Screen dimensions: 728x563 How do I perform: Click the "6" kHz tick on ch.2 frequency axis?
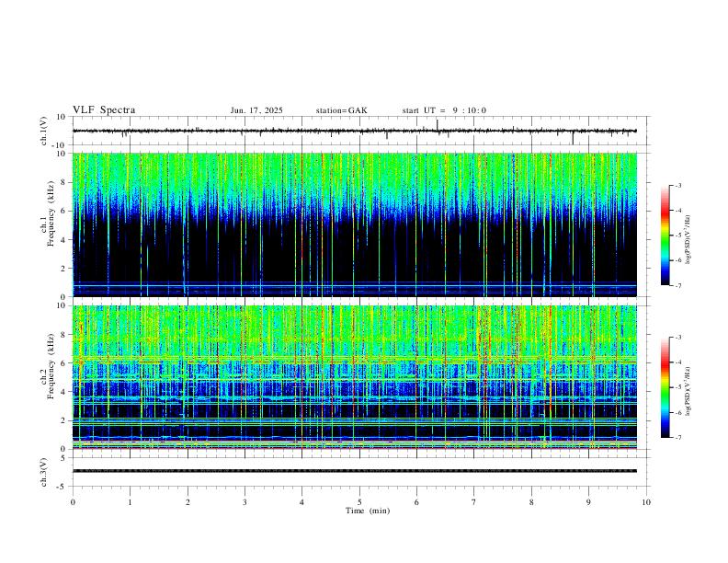[x=64, y=363]
